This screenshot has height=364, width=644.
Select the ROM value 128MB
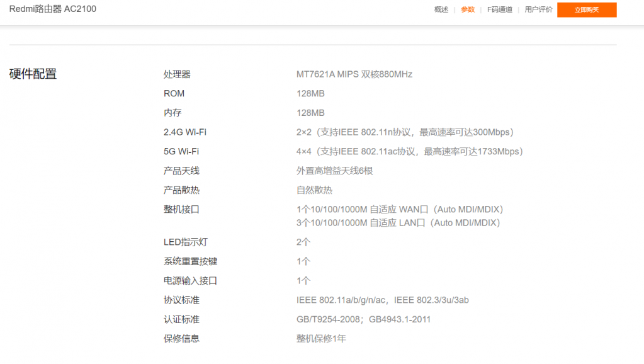click(x=310, y=94)
